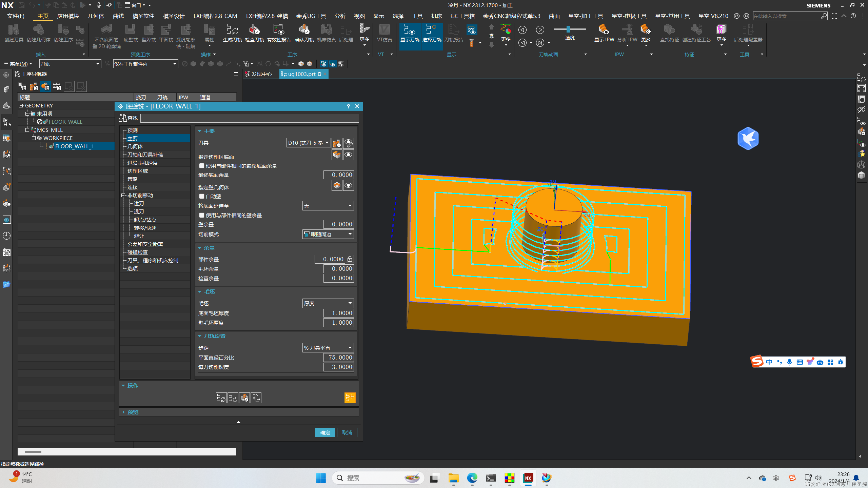Open the 刀具 D10 dropdown
The image size is (868, 488).
click(308, 143)
